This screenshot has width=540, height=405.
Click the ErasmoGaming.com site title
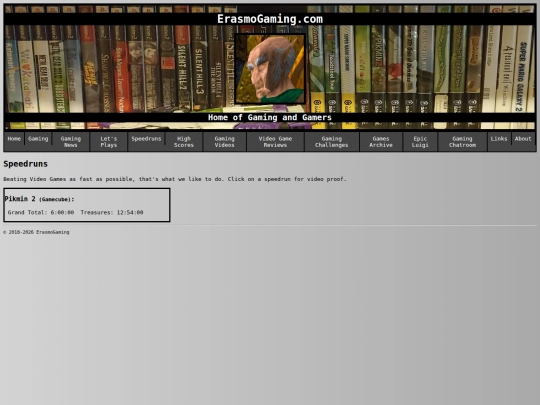point(270,19)
